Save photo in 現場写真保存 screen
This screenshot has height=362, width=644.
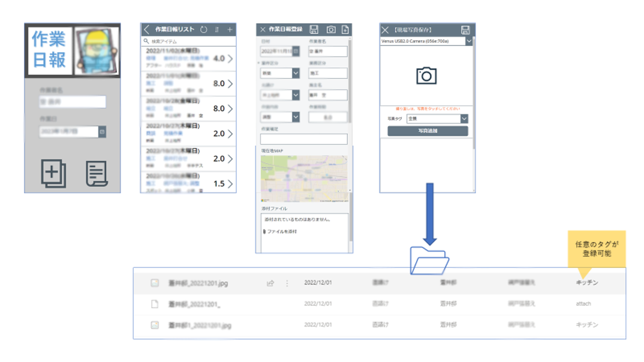[x=465, y=30]
